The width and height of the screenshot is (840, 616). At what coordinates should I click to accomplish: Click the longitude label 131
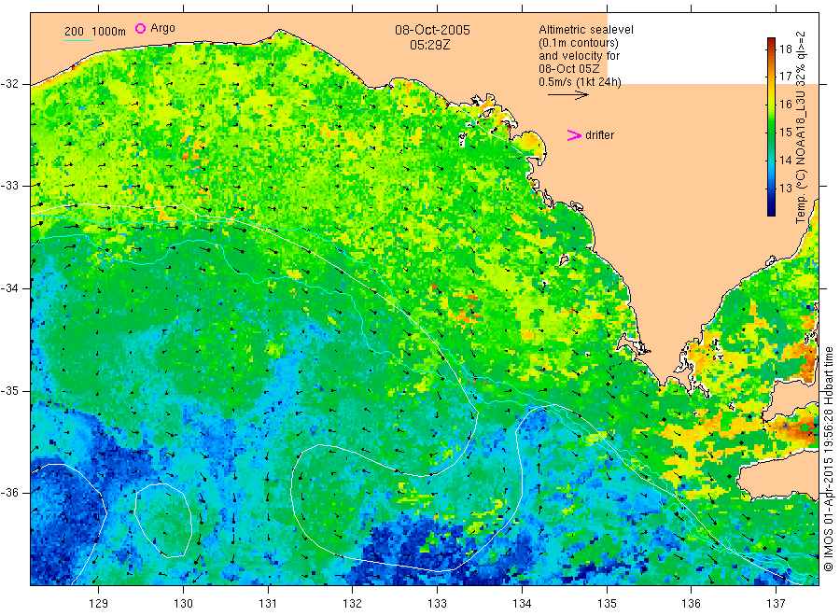pyautogui.click(x=268, y=604)
